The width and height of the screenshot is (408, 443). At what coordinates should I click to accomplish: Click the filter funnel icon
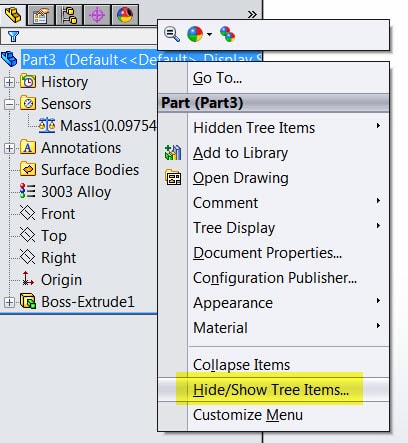[x=13, y=36]
